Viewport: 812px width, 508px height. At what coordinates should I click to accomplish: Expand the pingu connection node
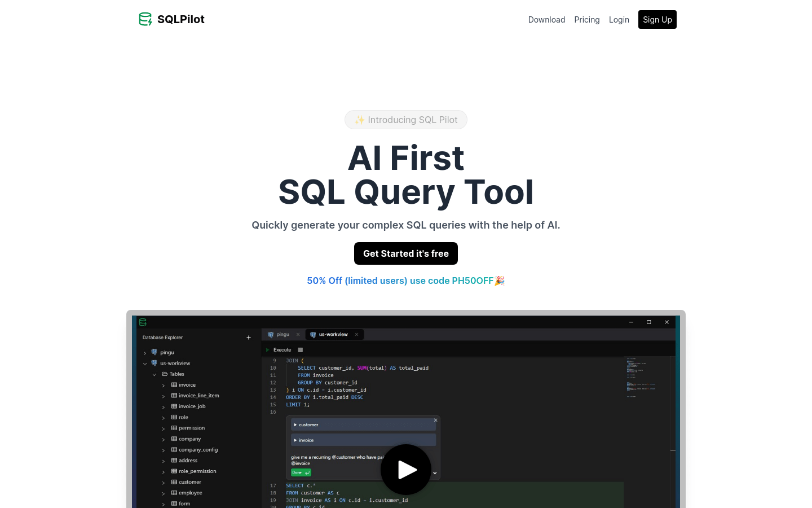coord(145,353)
